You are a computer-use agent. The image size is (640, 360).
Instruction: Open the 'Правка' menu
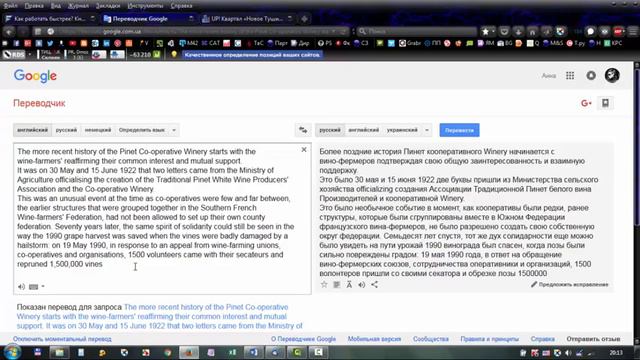[34, 6]
